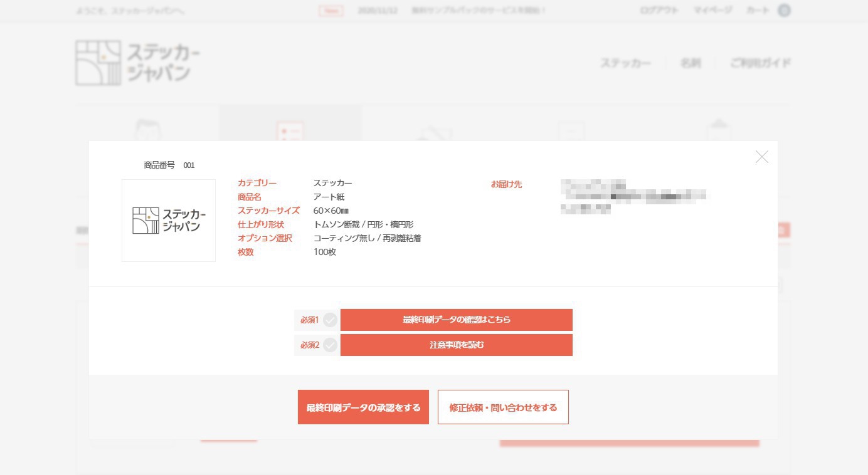This screenshot has height=475, width=868.
Task: Select the コーティング無し / 再剥離粘着 value
Action: click(368, 238)
